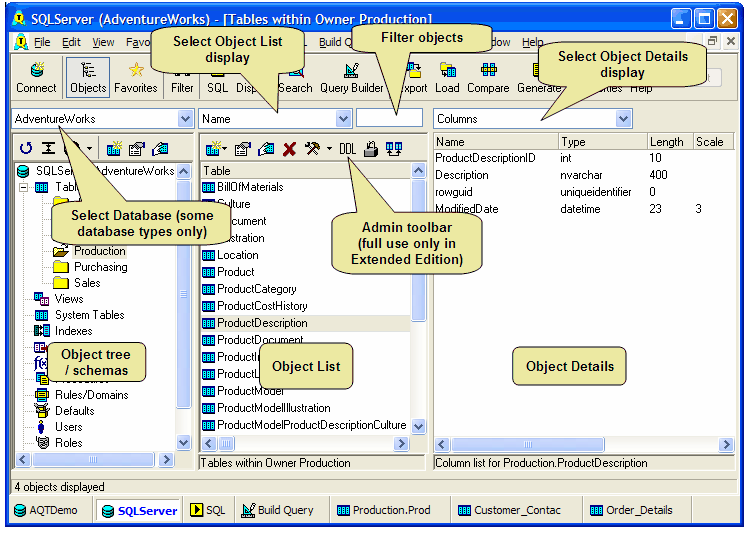Open the AdventureWorks database dropdown
This screenshot has height=533, width=749.
tap(185, 118)
